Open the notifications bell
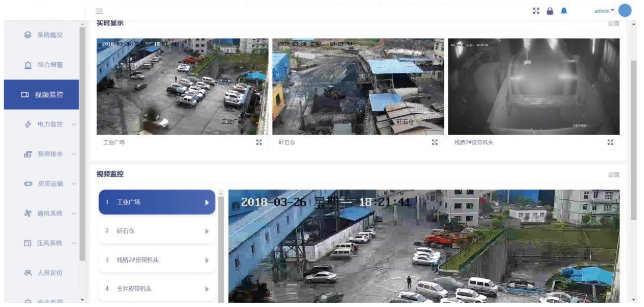 (564, 11)
